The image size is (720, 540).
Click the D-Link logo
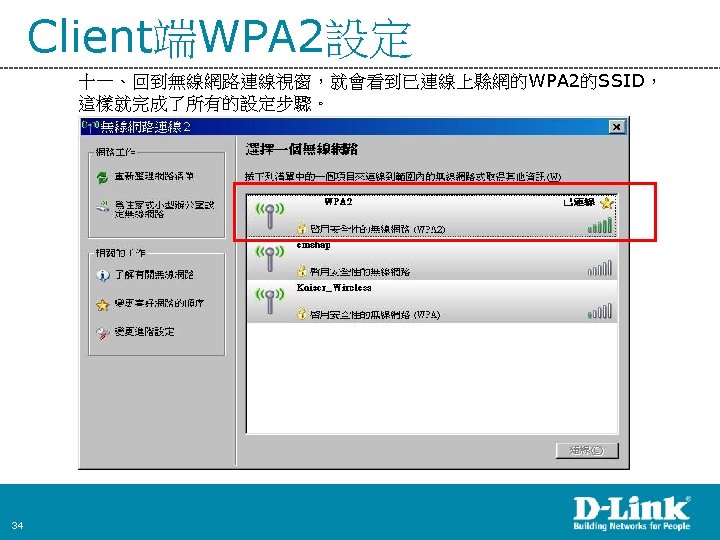[632, 513]
